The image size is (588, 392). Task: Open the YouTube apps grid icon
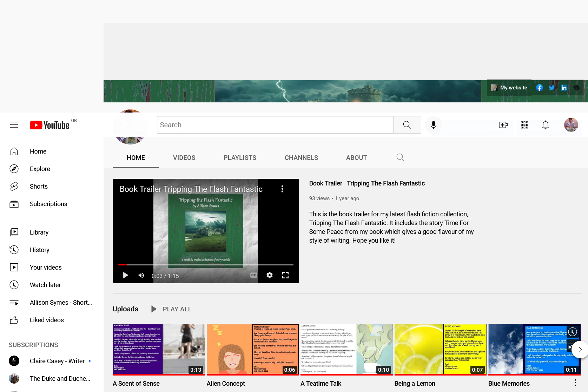[524, 125]
